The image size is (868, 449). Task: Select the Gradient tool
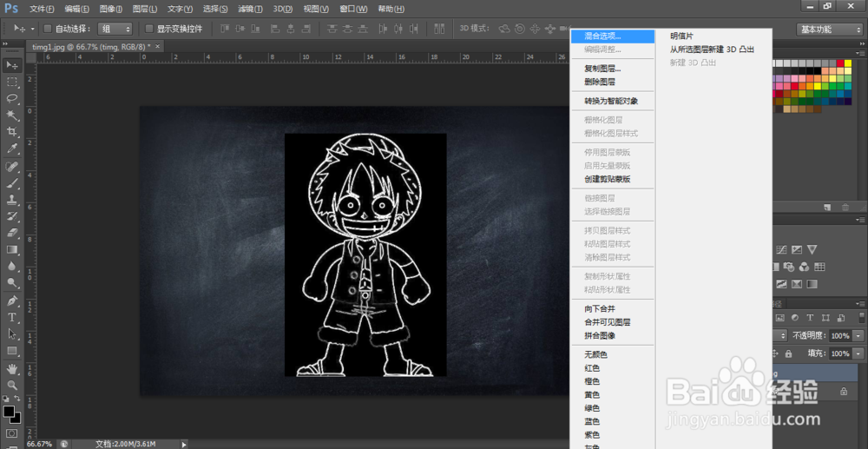[x=12, y=250]
